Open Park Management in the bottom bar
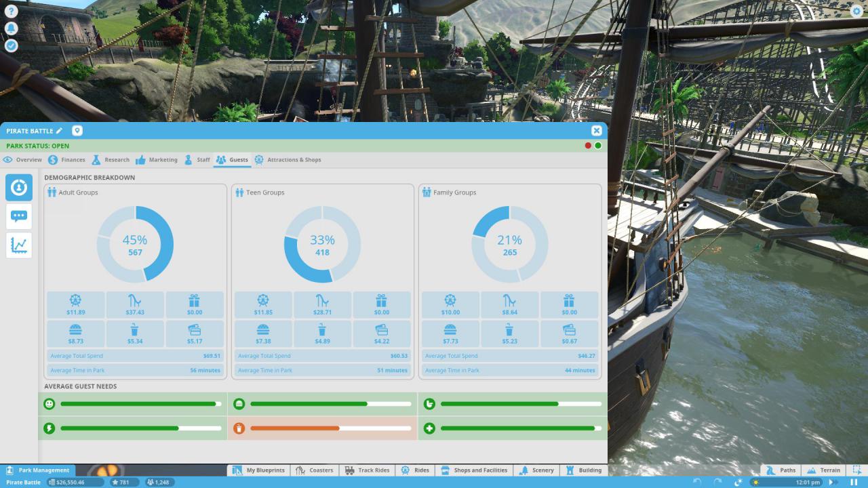Viewport: 868px width, 488px height. tap(37, 470)
